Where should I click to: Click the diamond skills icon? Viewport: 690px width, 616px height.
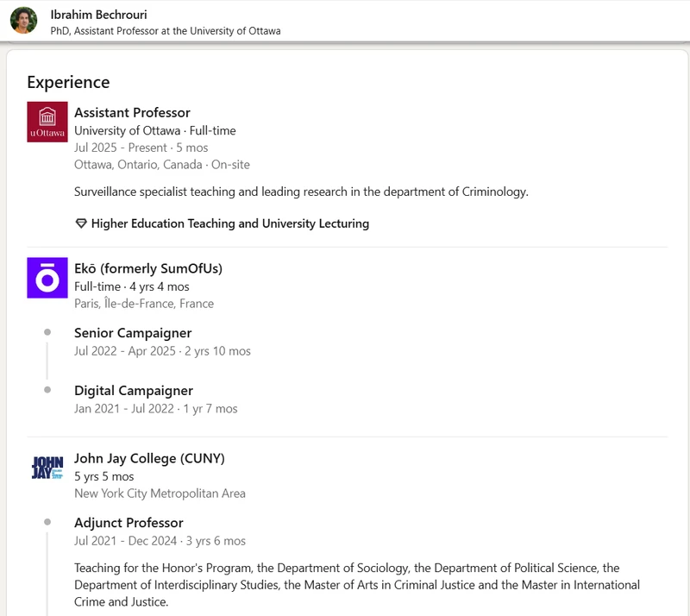click(81, 223)
